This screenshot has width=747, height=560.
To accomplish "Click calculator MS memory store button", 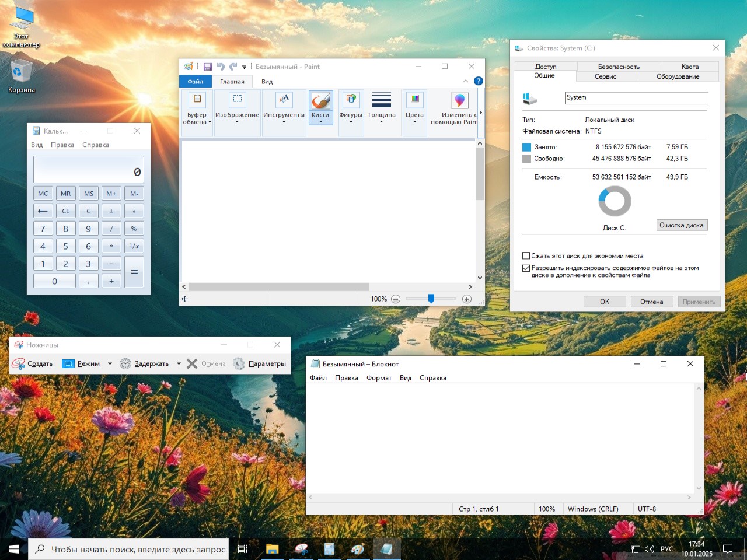I will [89, 194].
